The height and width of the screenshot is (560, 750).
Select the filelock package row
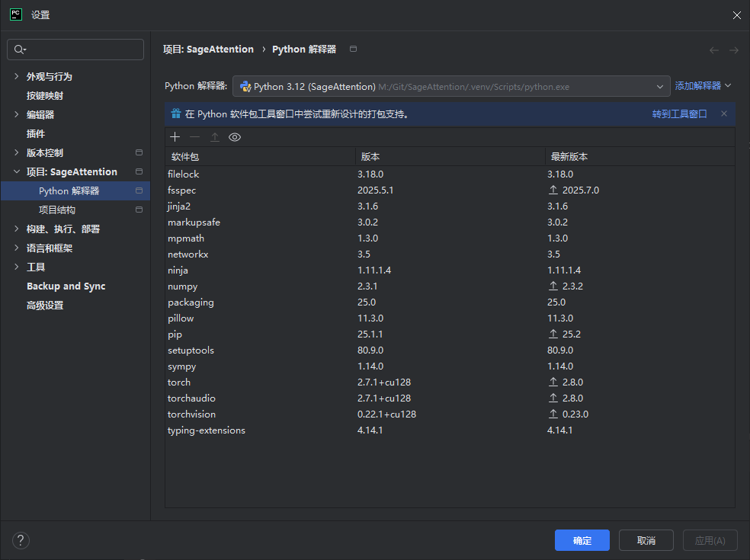450,174
